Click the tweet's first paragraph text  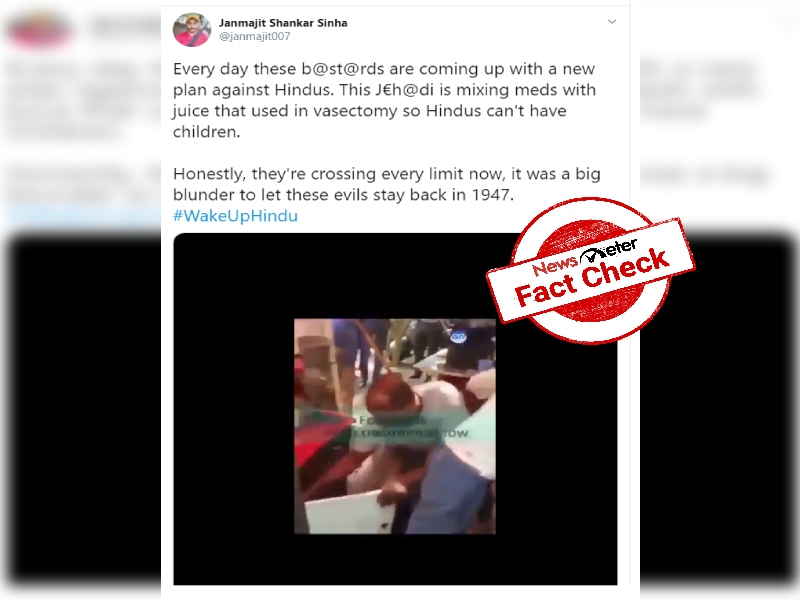point(384,100)
